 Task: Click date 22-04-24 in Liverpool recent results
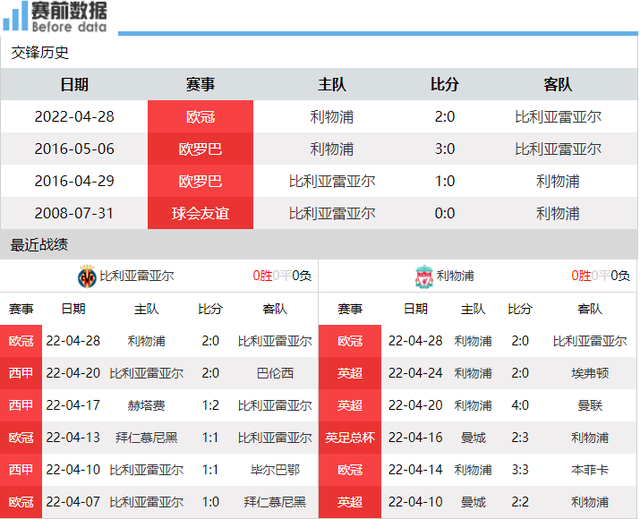click(x=415, y=373)
